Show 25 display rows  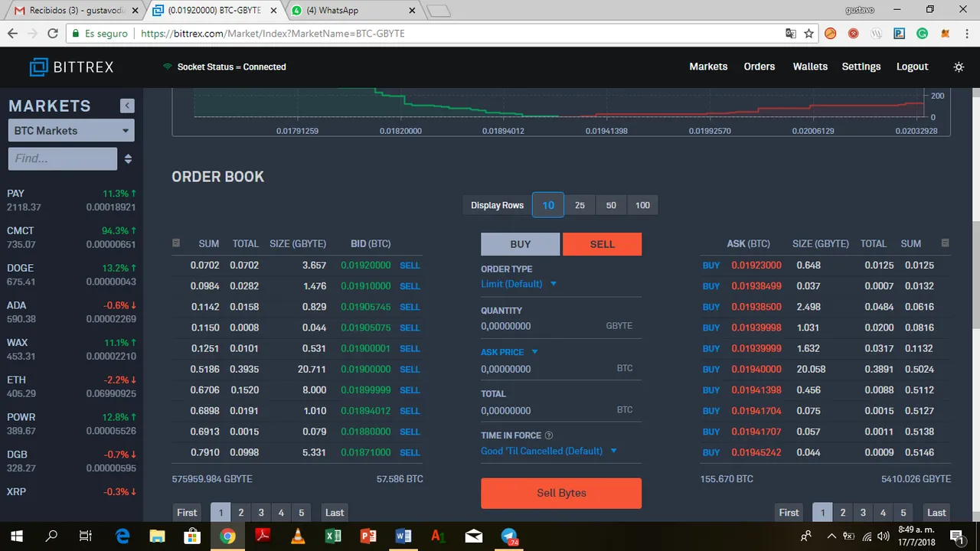click(x=580, y=205)
